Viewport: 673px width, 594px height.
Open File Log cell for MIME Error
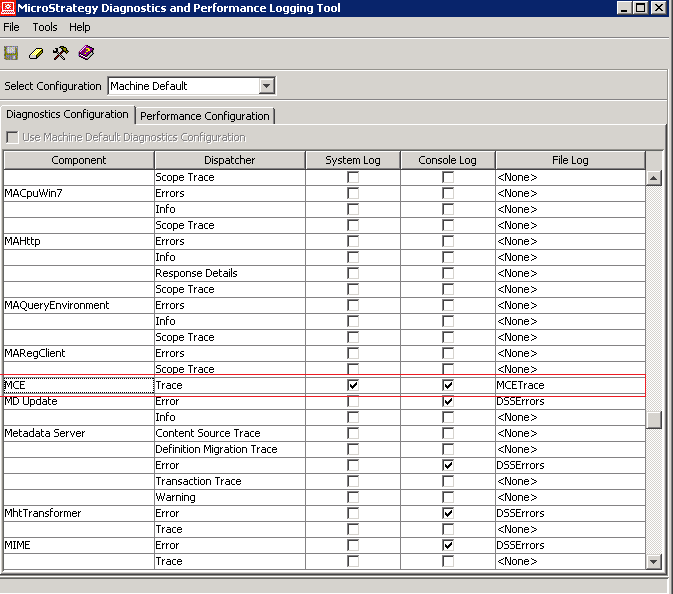(x=570, y=545)
